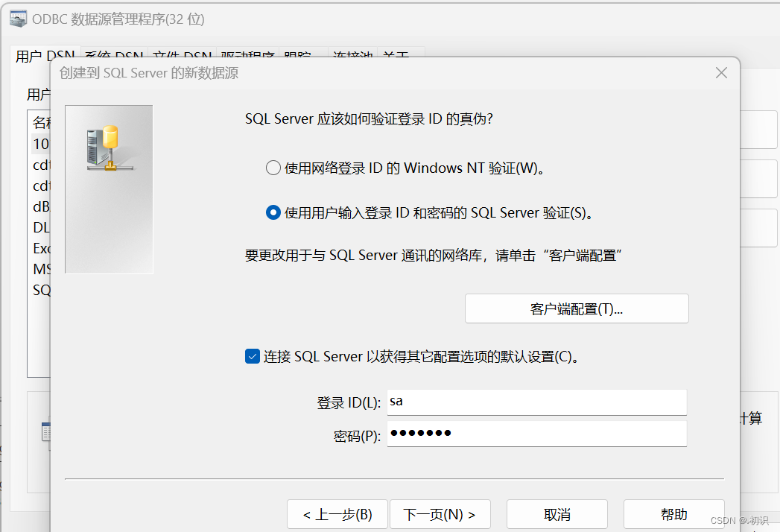Click ODBC administrator window title icon
780x532 pixels.
coord(19,19)
